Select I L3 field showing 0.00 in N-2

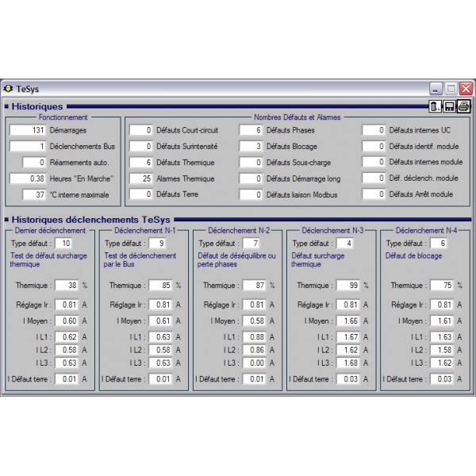[255, 363]
